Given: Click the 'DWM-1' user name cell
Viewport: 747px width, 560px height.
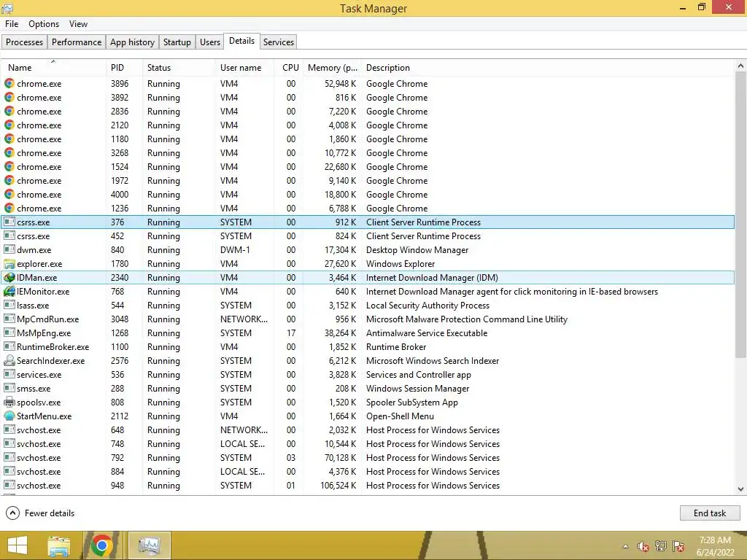Looking at the screenshot, I should coord(236,249).
